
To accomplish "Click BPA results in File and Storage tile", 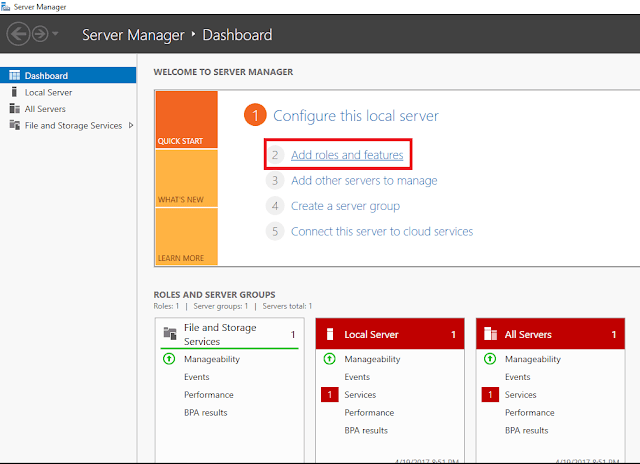I will [x=205, y=413].
